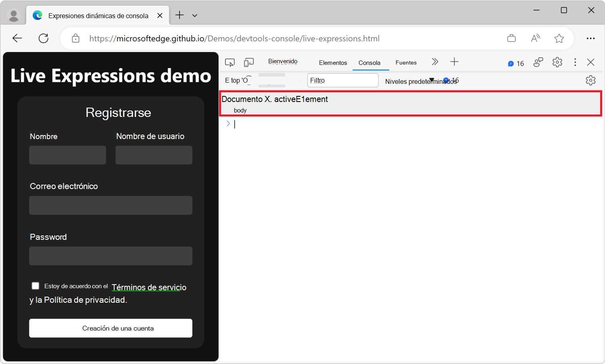Toggle the device emulation toolbar icon
Viewport: 605px width, 364px height.
[248, 62]
